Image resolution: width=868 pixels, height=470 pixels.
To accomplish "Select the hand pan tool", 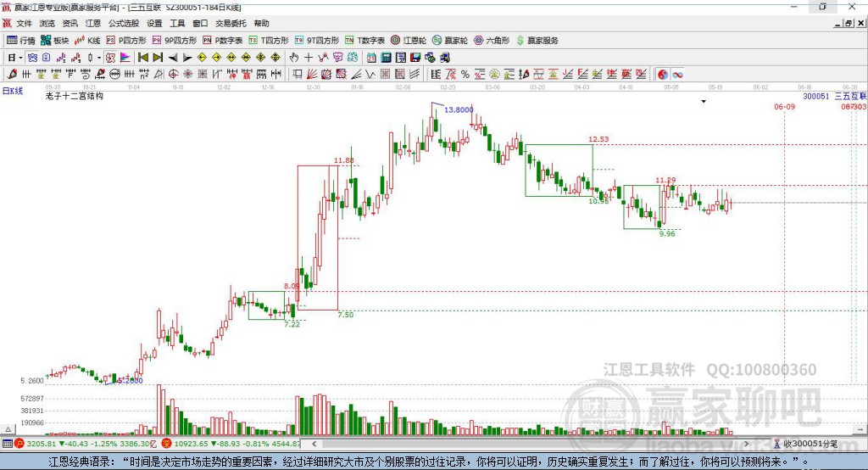I will (294, 58).
